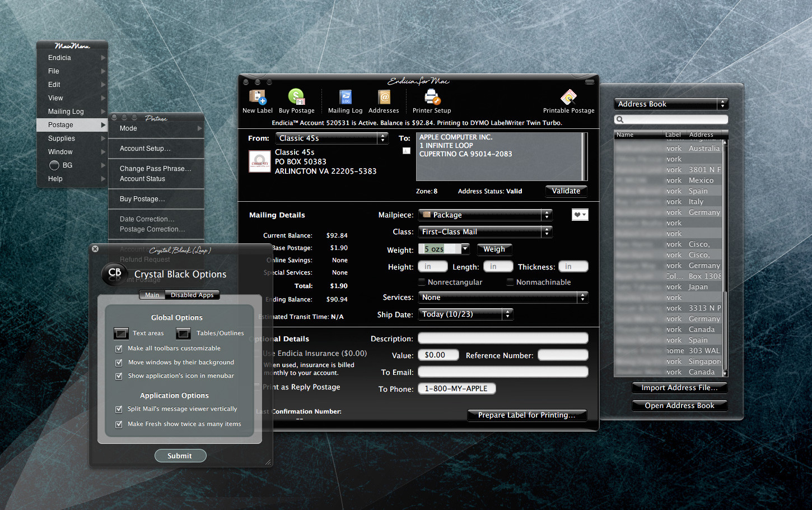The width and height of the screenshot is (812, 510).
Task: Click the Length input field
Action: pos(498,266)
